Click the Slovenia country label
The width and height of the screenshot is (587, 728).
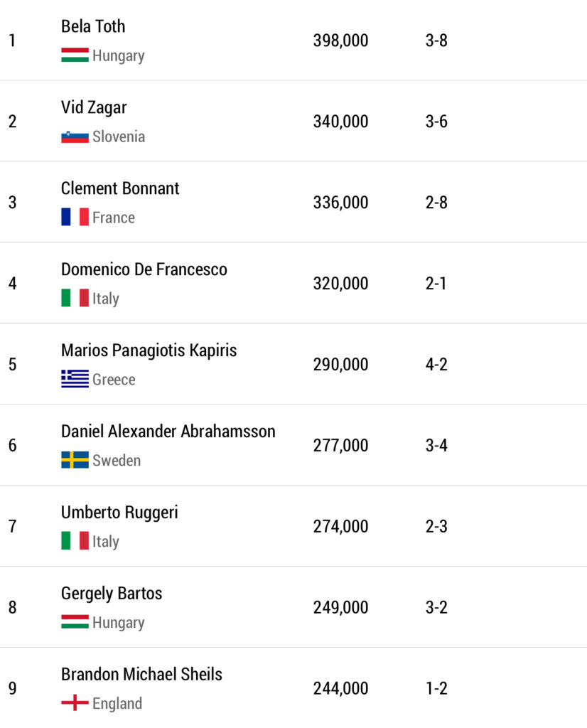[x=119, y=136]
